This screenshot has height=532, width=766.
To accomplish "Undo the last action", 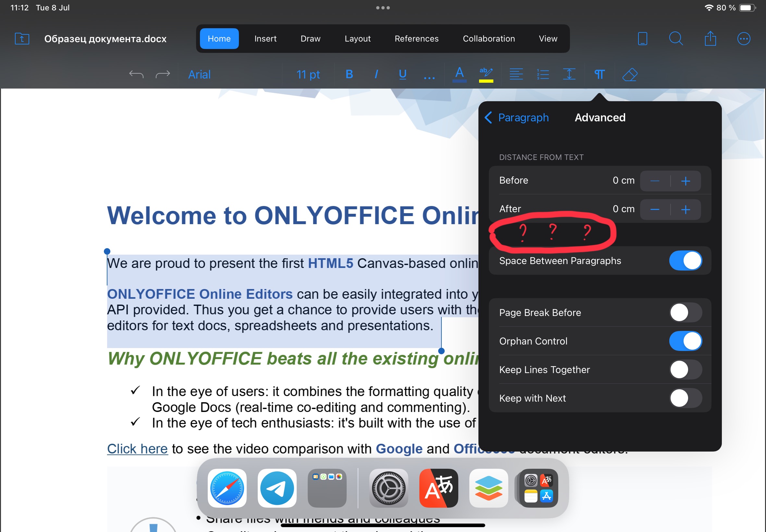I will coord(136,74).
